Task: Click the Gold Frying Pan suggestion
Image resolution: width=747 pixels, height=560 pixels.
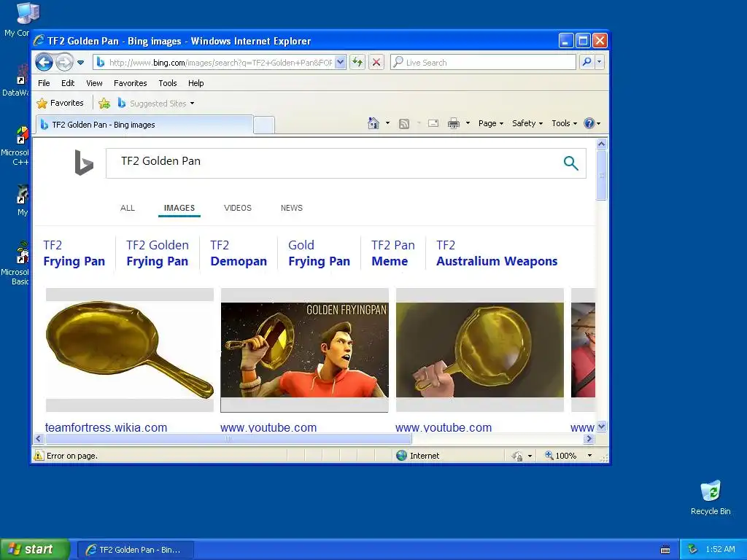Action: click(320, 253)
